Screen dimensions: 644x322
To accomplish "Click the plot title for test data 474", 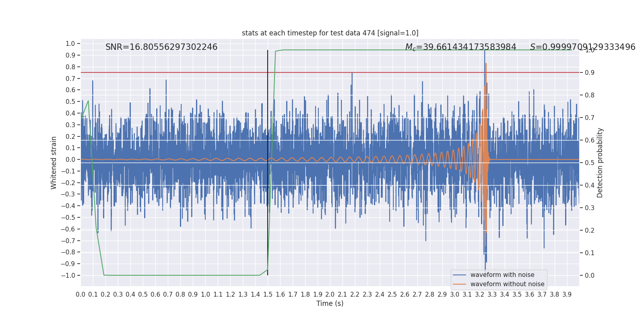I will coord(330,33).
